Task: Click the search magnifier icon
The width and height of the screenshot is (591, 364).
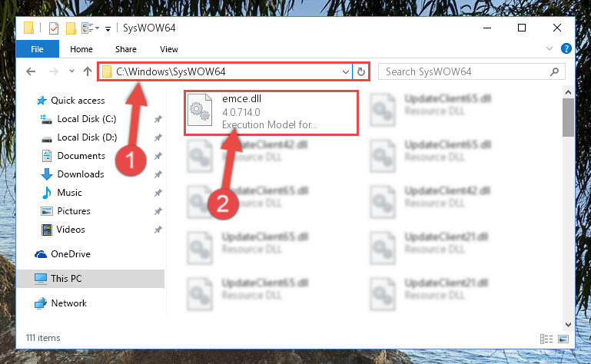Action: (x=554, y=71)
